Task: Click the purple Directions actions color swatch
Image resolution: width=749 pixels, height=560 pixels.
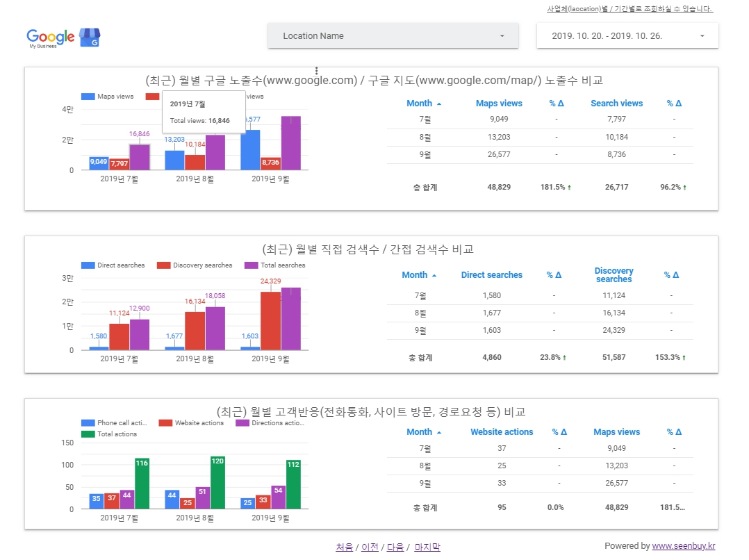Action: (242, 422)
